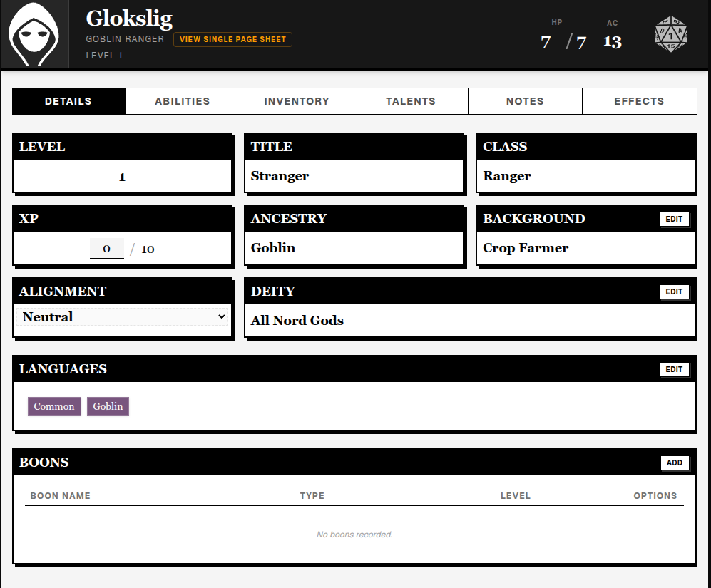Switch to the Talents tab
Image resolution: width=711 pixels, height=588 pixels.
(411, 101)
